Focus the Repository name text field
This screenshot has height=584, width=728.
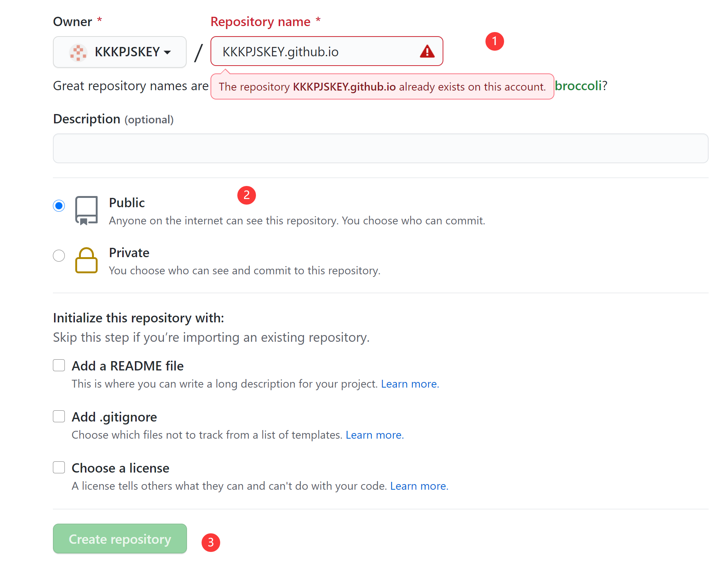click(317, 51)
